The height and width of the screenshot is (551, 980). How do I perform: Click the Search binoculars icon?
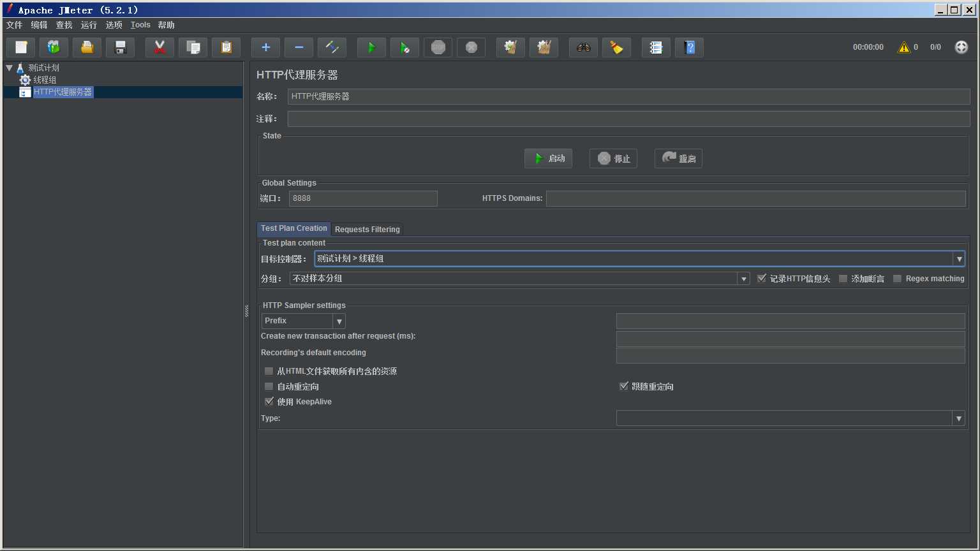click(583, 47)
